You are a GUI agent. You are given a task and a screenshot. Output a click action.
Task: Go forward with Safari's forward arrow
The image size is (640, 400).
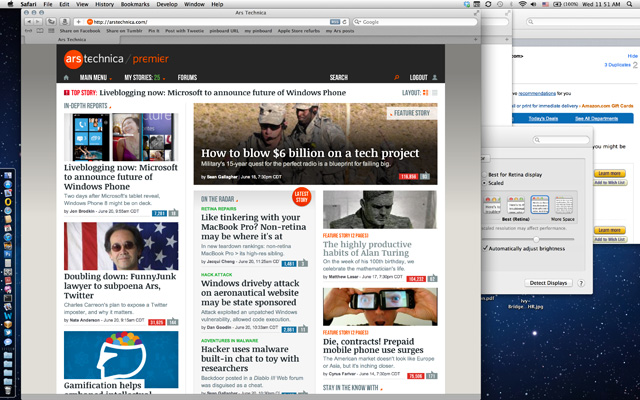point(38,22)
